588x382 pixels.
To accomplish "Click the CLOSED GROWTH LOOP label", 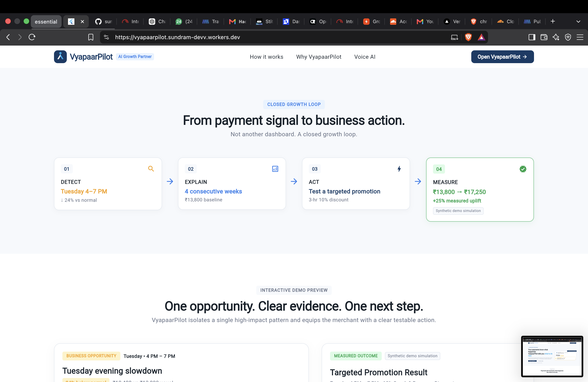I will [294, 104].
